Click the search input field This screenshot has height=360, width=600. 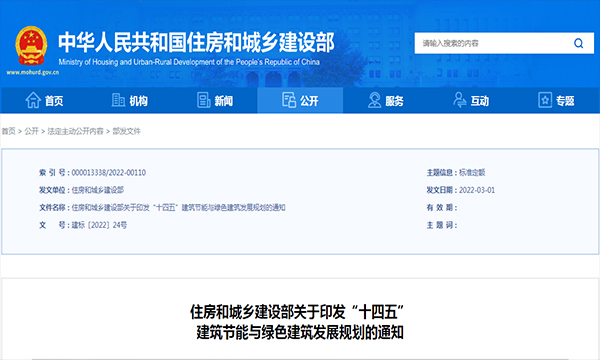pyautogui.click(x=504, y=43)
